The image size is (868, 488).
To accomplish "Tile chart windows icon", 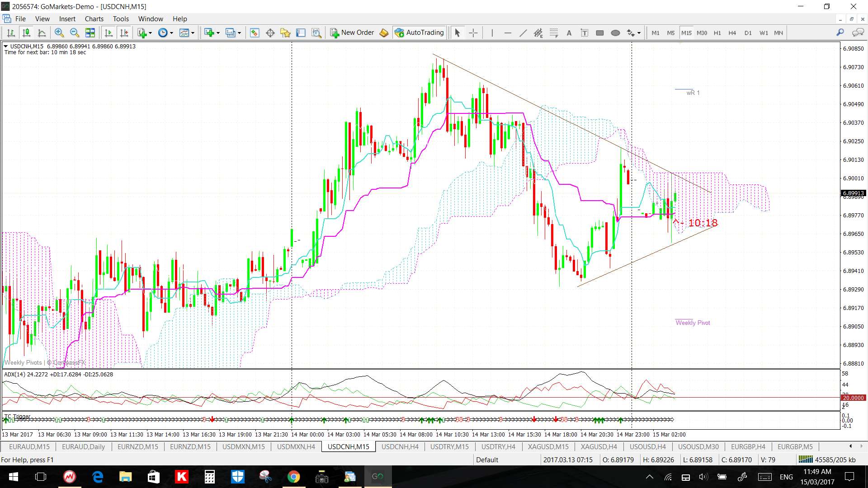I will [x=90, y=33].
